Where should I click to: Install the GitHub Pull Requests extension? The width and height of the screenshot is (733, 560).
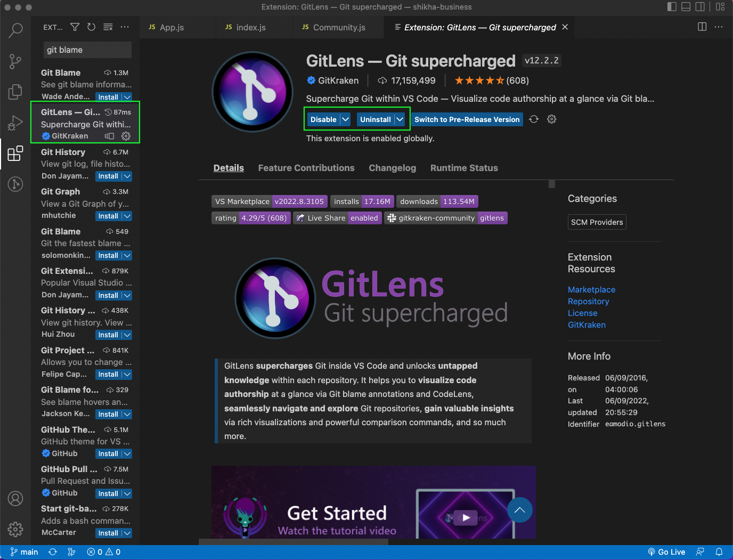click(108, 494)
